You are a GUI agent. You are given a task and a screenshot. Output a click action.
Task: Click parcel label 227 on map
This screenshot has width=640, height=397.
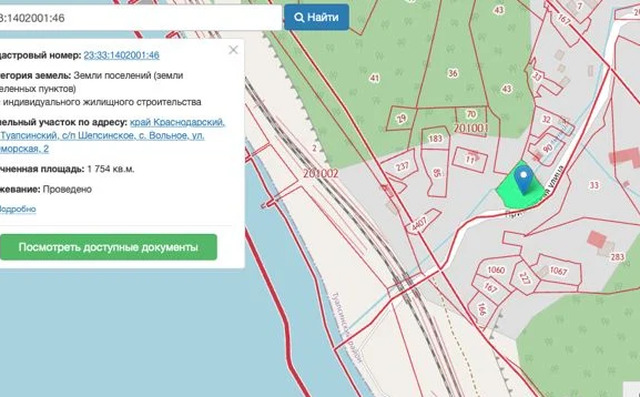pos(525,278)
